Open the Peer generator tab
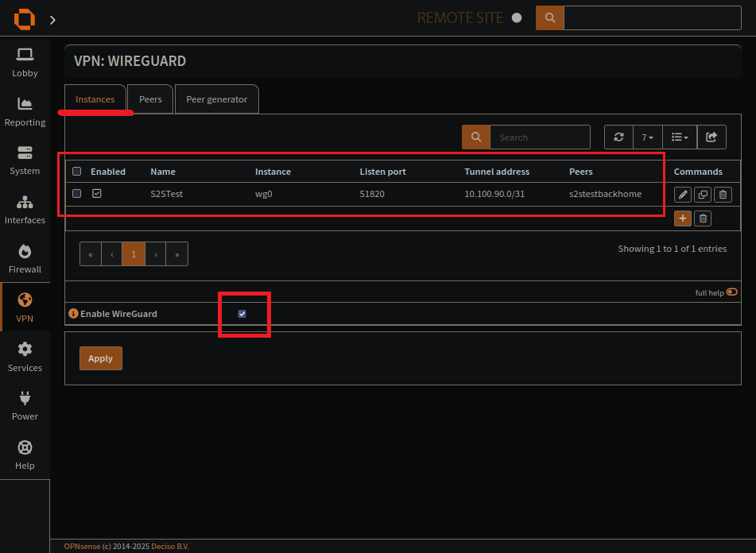Viewport: 756px width, 553px height. tap(216, 99)
